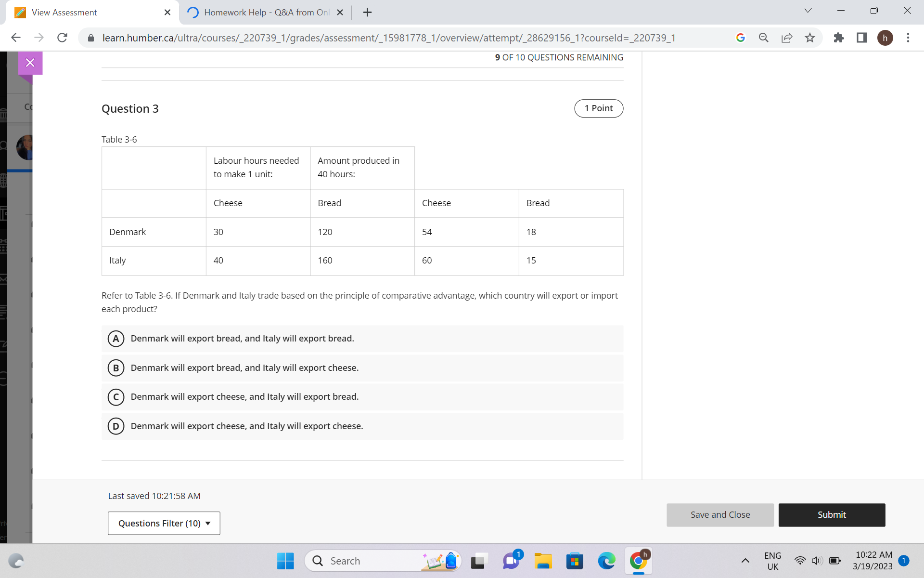Open a new browser tab
The image size is (924, 578).
[x=367, y=13]
